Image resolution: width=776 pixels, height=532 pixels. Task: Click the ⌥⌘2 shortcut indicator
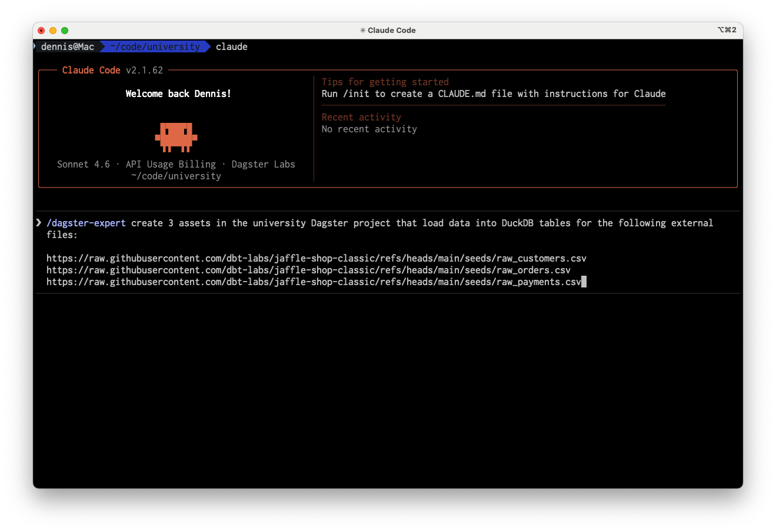click(727, 30)
